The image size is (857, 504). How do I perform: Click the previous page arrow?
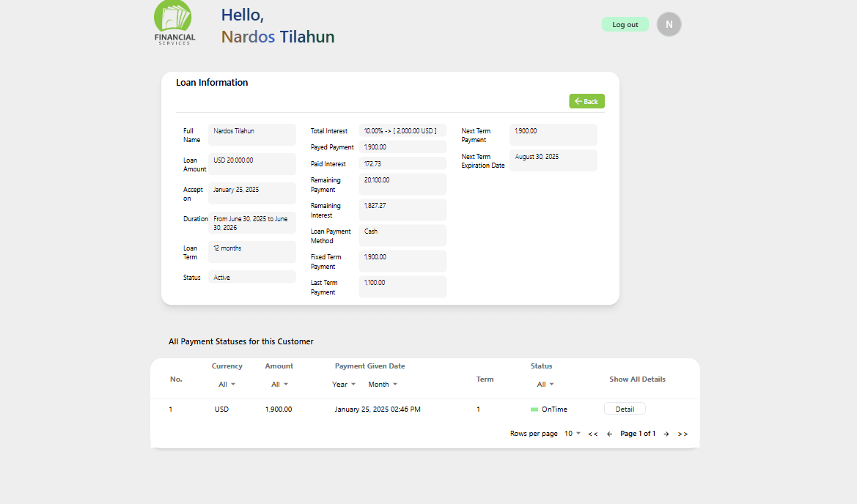[609, 433]
